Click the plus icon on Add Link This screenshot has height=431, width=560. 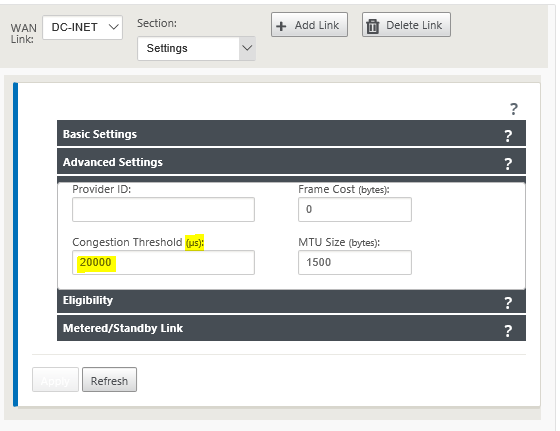tap(281, 26)
